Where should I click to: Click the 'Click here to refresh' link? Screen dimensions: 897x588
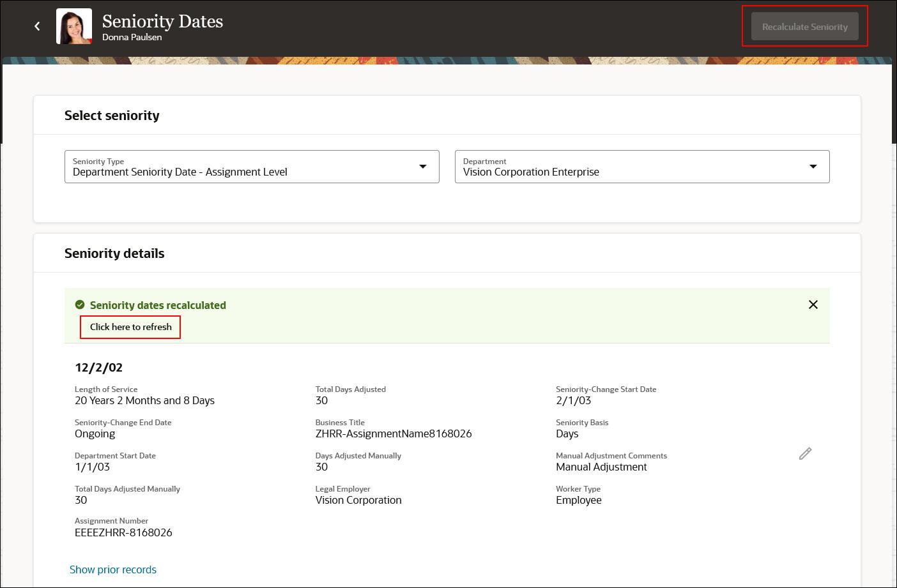pyautogui.click(x=130, y=327)
